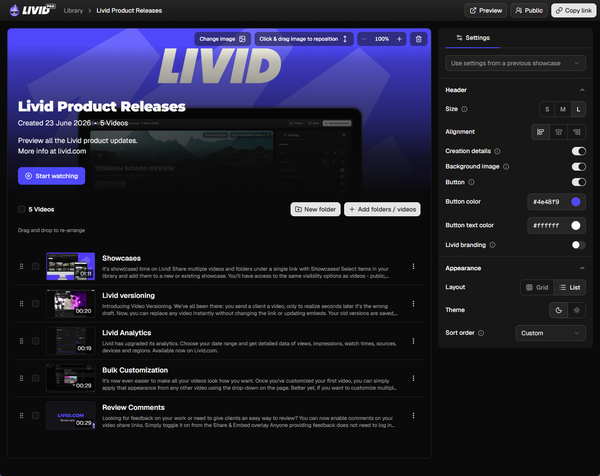The width and height of the screenshot is (600, 476).
Task: Switch to light theme sun icon
Action: [x=577, y=310]
